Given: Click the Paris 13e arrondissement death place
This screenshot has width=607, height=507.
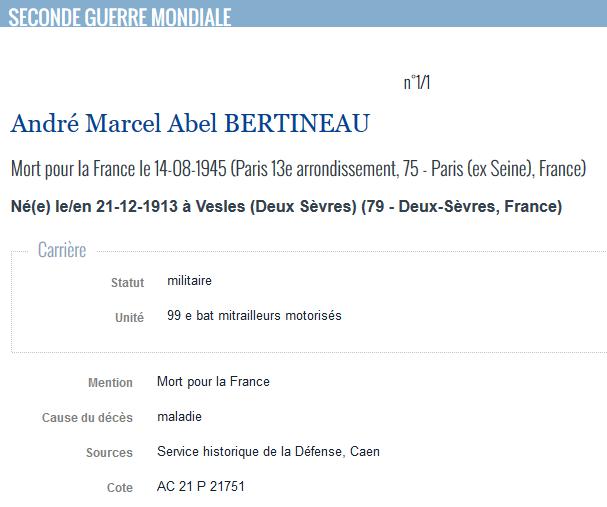Looking at the screenshot, I should [x=317, y=169].
